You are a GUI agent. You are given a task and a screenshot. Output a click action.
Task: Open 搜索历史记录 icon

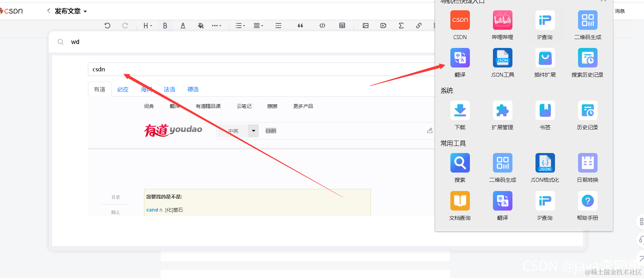click(588, 58)
